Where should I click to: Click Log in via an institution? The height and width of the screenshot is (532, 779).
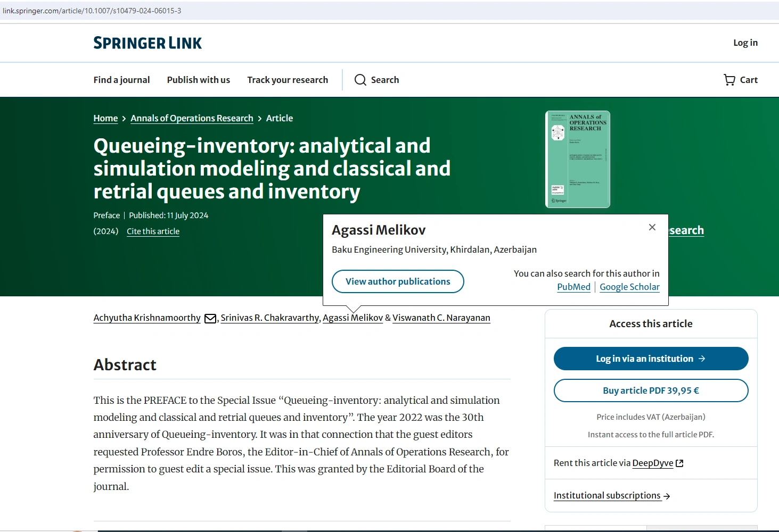651,359
